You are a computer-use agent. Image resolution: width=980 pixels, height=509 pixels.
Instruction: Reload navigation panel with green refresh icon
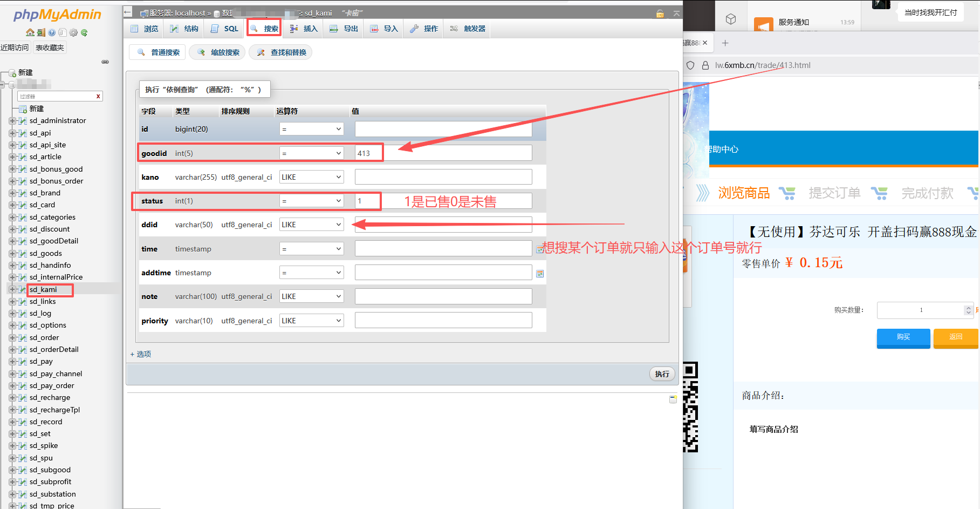pyautogui.click(x=84, y=32)
